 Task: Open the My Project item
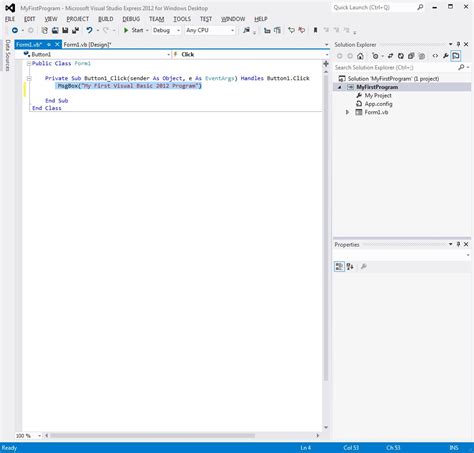pyautogui.click(x=378, y=96)
